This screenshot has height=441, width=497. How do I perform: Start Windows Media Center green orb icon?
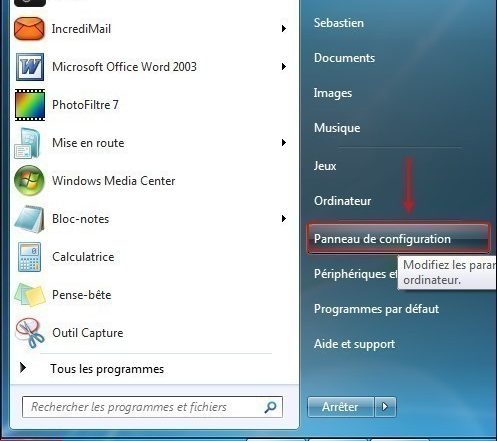coord(29,180)
